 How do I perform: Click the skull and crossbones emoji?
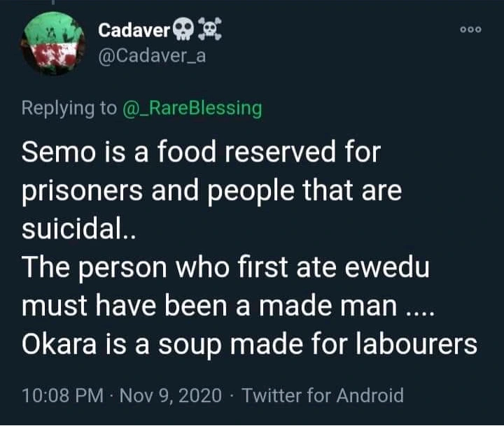point(209,30)
